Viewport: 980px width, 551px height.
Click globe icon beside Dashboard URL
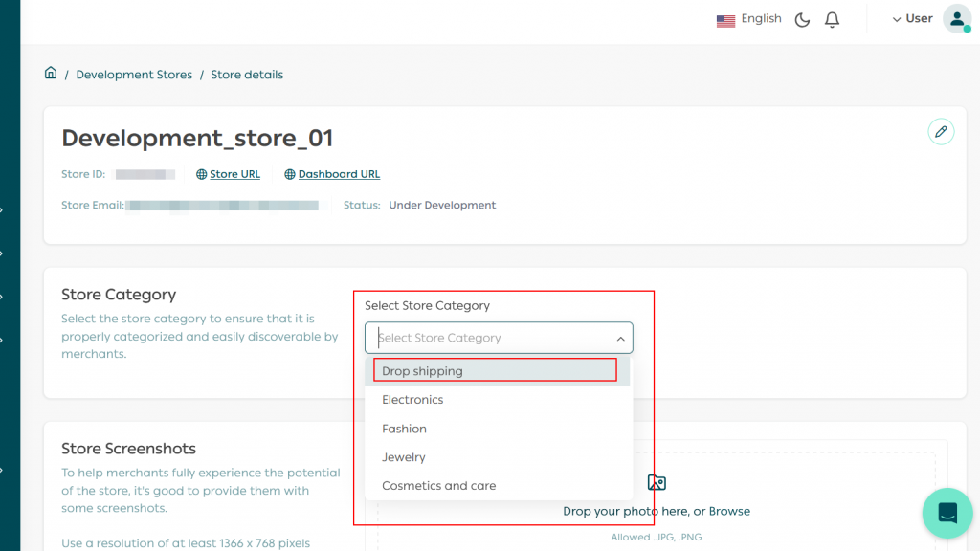[289, 174]
